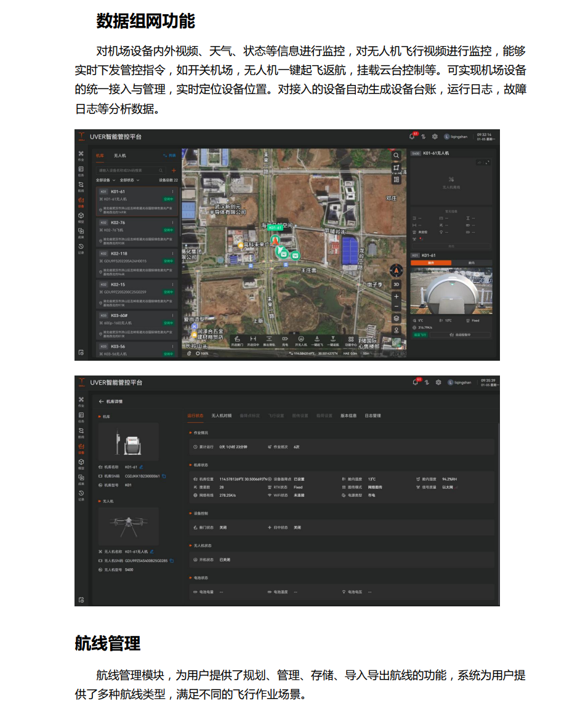Switch to the 列表 list view
The image size is (588, 711).
click(169, 156)
